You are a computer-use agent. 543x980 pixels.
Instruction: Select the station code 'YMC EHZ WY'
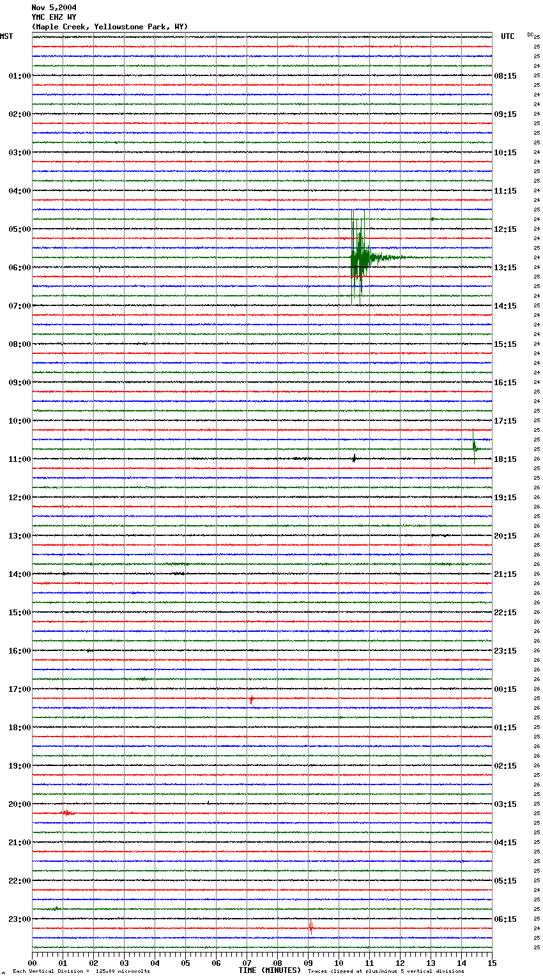(x=54, y=17)
